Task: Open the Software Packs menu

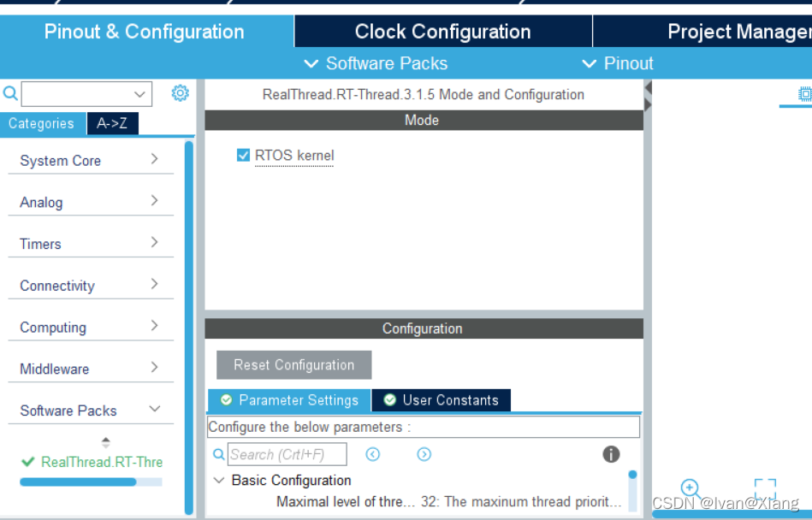Action: [376, 63]
